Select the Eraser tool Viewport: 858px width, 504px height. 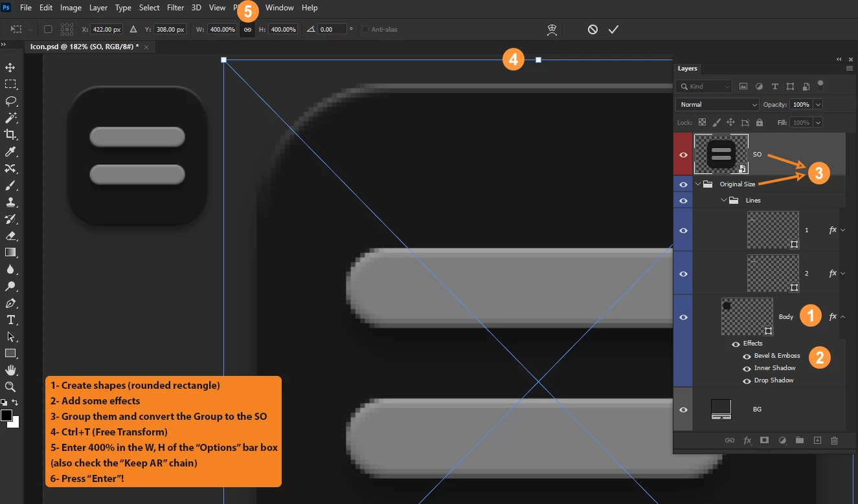click(10, 236)
